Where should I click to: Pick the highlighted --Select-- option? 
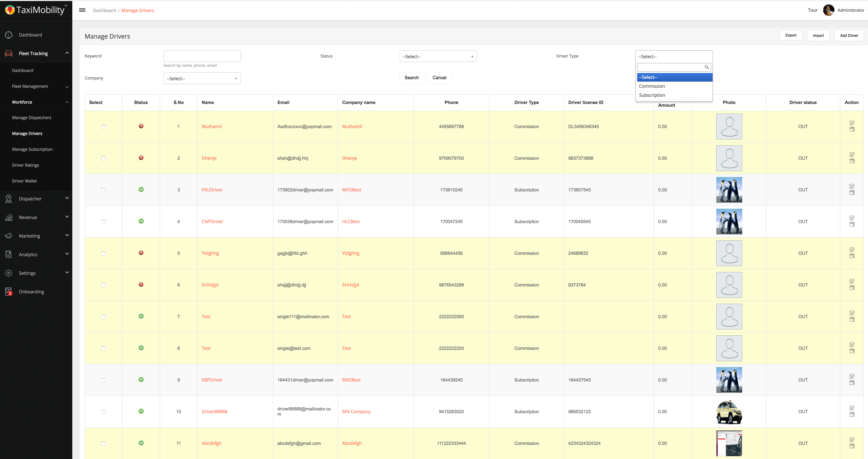(x=675, y=77)
